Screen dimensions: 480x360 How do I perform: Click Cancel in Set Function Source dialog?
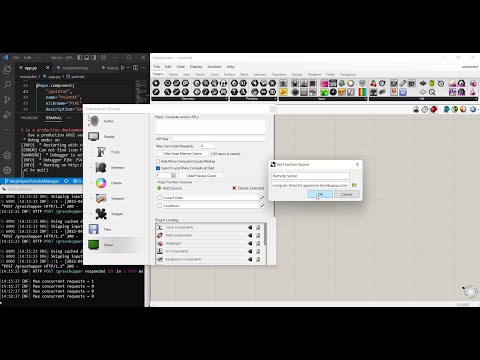[x=347, y=194]
